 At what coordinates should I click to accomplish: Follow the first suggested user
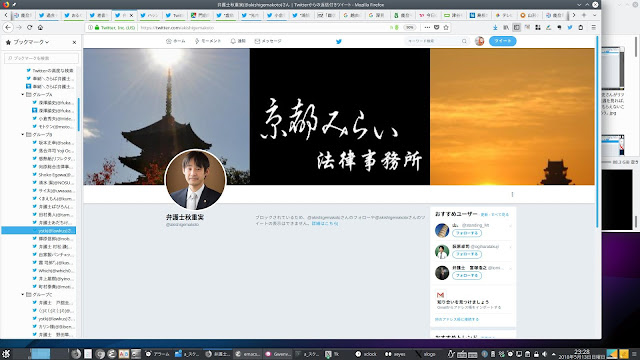(x=467, y=233)
